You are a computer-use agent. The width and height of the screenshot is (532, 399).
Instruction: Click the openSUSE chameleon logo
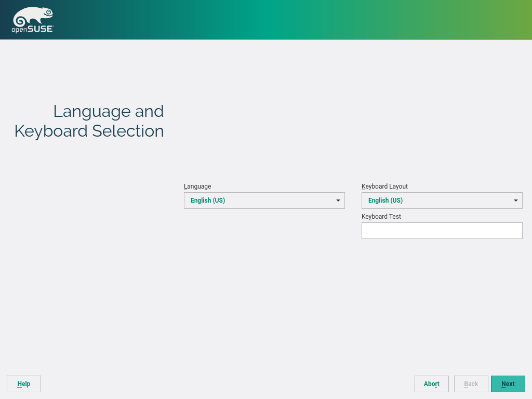32,16
